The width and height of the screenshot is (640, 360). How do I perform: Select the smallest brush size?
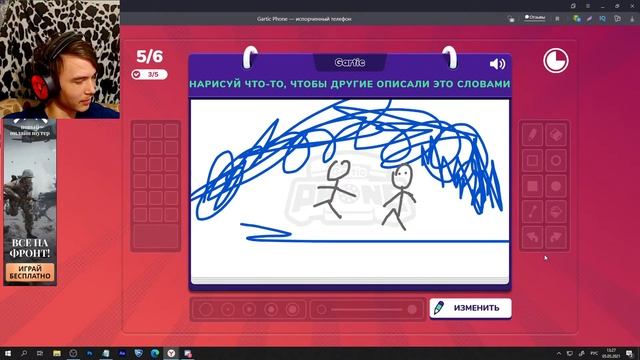206,309
